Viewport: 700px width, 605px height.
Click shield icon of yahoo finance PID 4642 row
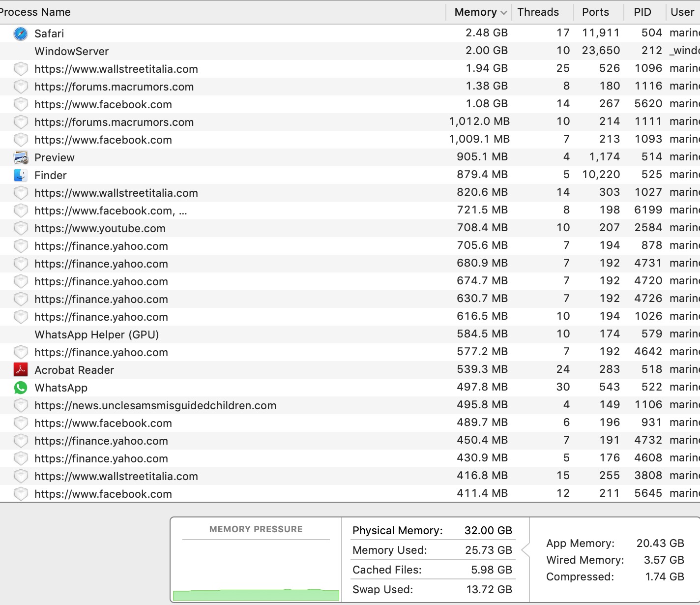tap(21, 352)
